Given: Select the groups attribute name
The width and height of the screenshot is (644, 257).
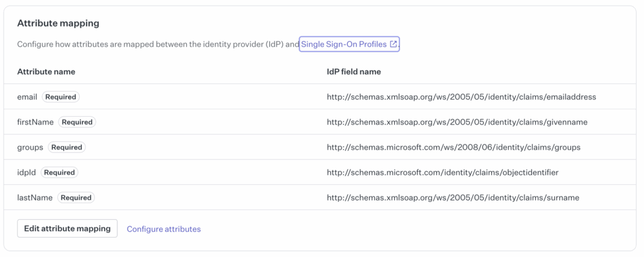Looking at the screenshot, I should coord(30,148).
